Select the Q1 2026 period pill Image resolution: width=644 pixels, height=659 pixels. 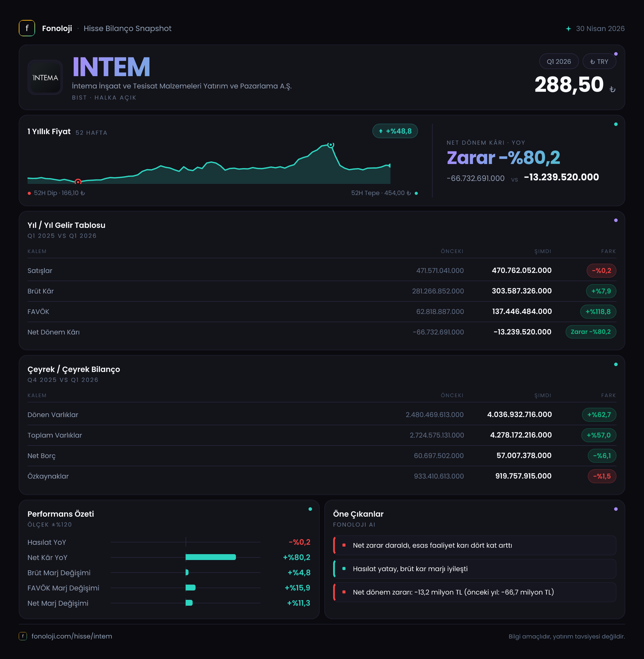pyautogui.click(x=559, y=62)
